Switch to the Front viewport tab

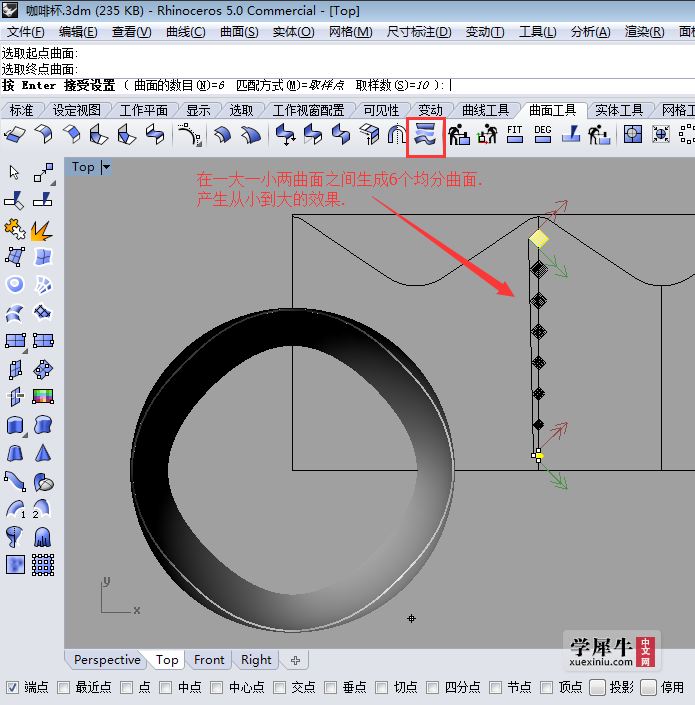pos(209,660)
